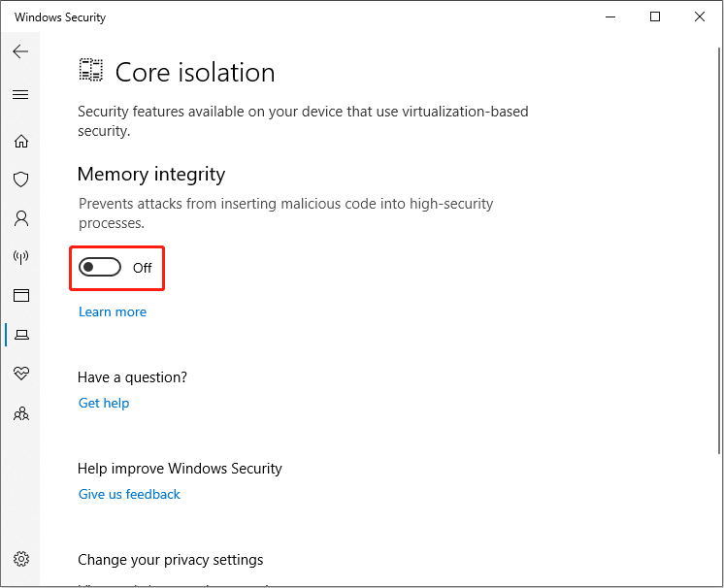Minimize the Windows Security window
The width and height of the screenshot is (724, 588).
(x=610, y=17)
